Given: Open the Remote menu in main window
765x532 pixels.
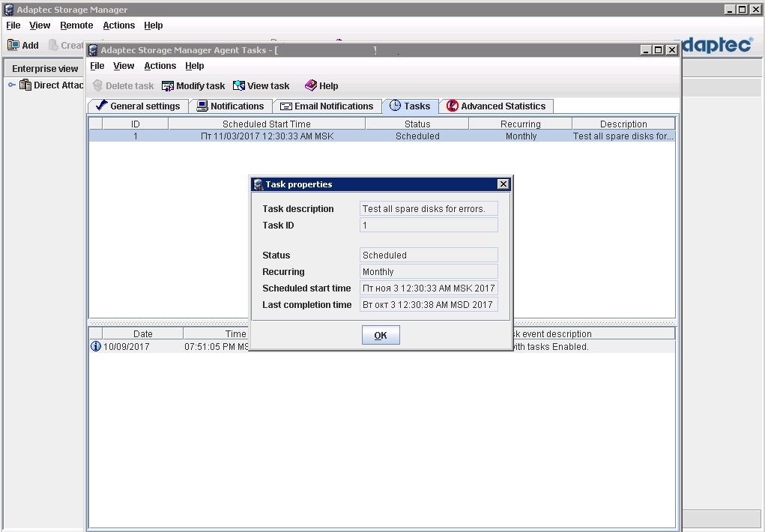Looking at the screenshot, I should pos(76,25).
